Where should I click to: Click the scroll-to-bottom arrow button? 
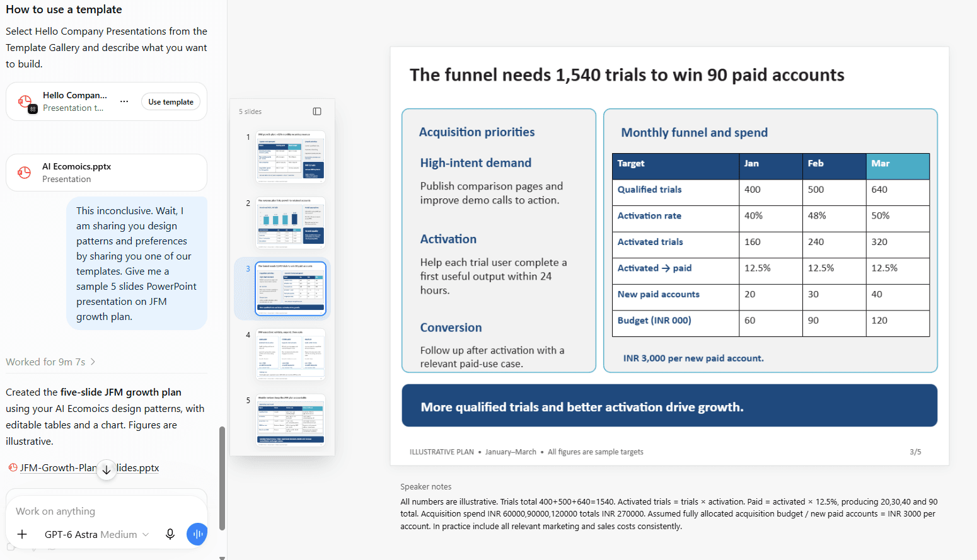coord(107,470)
